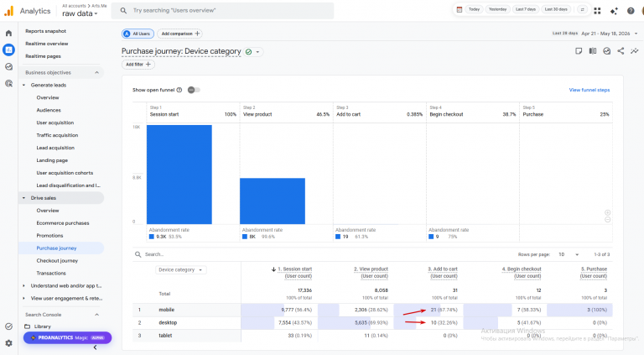Collapse the Business objectives section
Viewport: 644px width, 355px height.
click(x=97, y=73)
